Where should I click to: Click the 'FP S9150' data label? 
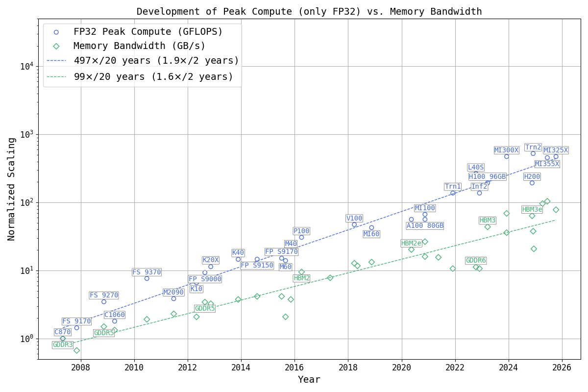257,265
